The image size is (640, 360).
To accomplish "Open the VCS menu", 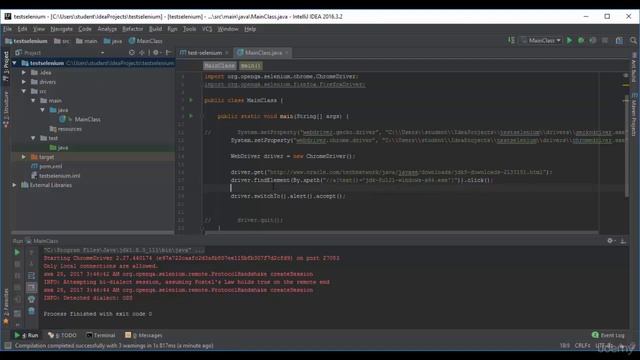I will pyautogui.click(x=207, y=29).
